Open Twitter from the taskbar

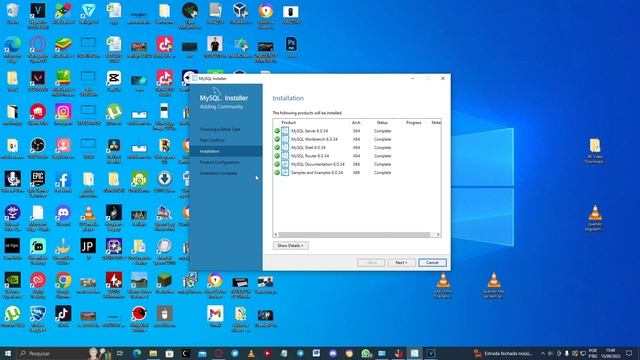point(235,353)
